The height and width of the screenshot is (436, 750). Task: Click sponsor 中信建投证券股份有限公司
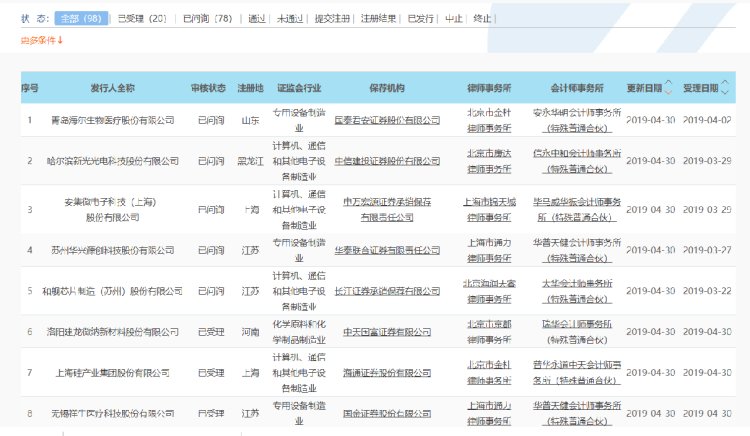tap(386, 160)
